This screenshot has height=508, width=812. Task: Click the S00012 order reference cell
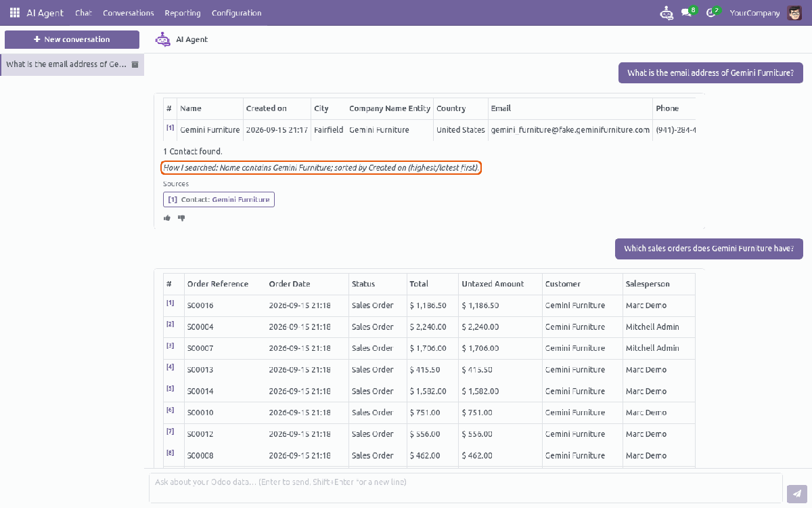[x=225, y=434]
